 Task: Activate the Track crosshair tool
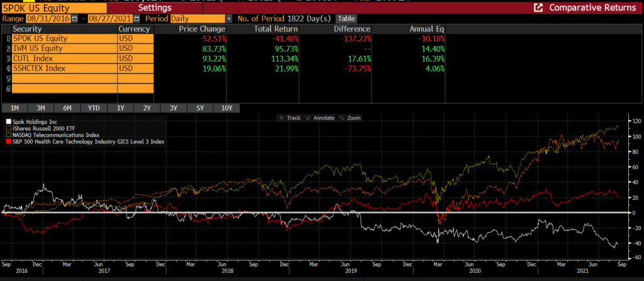click(x=290, y=118)
